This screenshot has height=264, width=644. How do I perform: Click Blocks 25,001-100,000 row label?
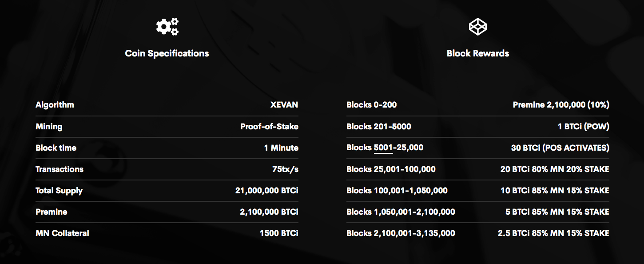[391, 169]
